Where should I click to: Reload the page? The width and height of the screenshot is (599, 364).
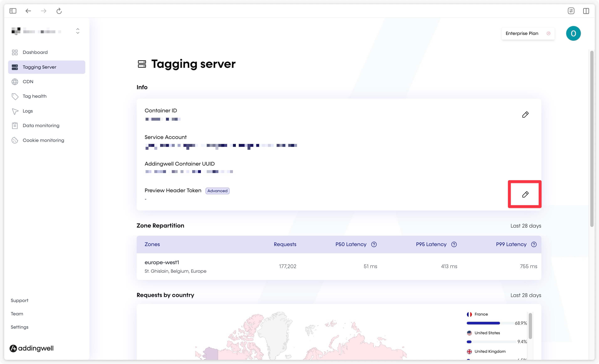click(59, 11)
